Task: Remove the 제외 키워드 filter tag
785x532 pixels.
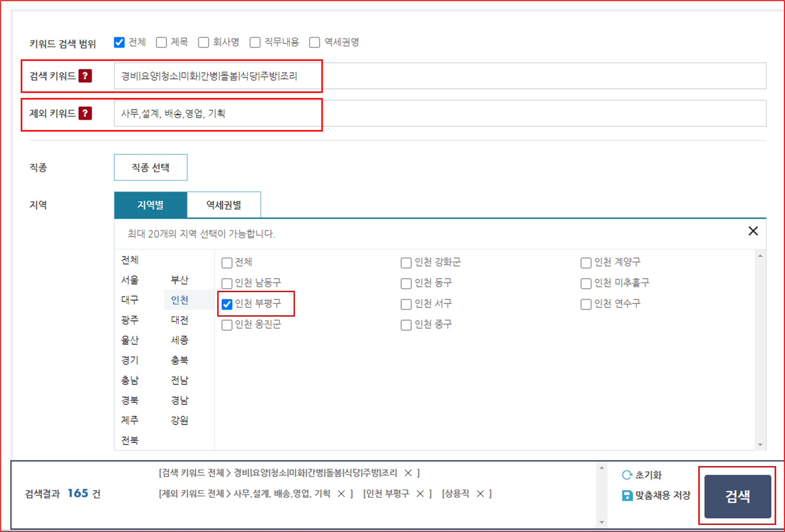Action: pyautogui.click(x=342, y=493)
